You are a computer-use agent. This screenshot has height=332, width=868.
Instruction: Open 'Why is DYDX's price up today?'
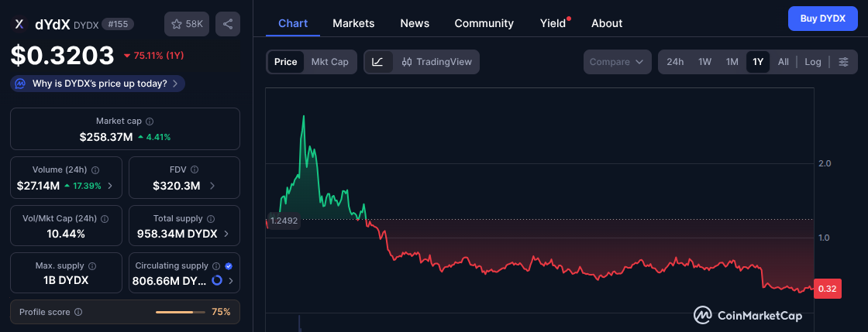pos(98,83)
